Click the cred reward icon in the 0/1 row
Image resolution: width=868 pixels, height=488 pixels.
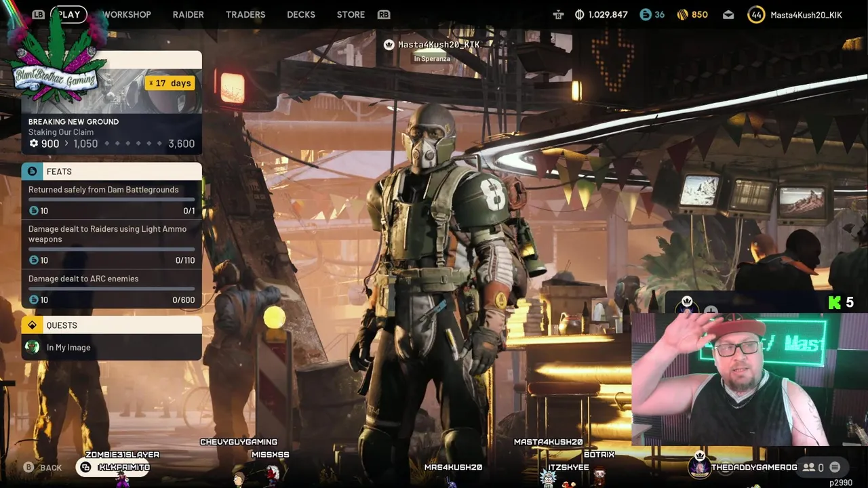tap(33, 211)
